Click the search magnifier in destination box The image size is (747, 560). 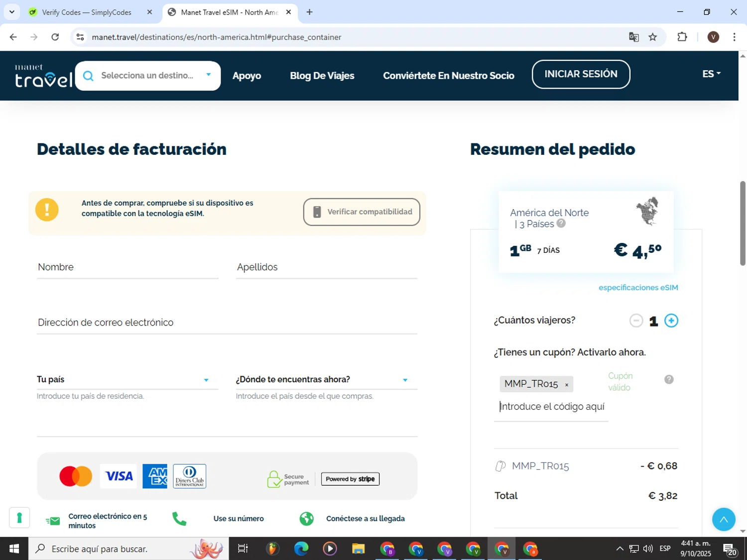[88, 76]
